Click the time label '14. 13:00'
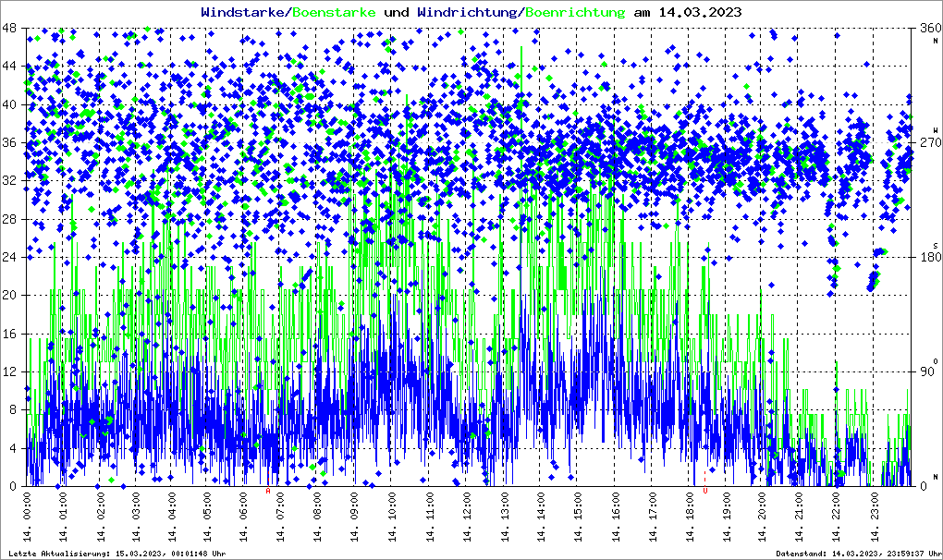The image size is (943, 560). [x=505, y=517]
